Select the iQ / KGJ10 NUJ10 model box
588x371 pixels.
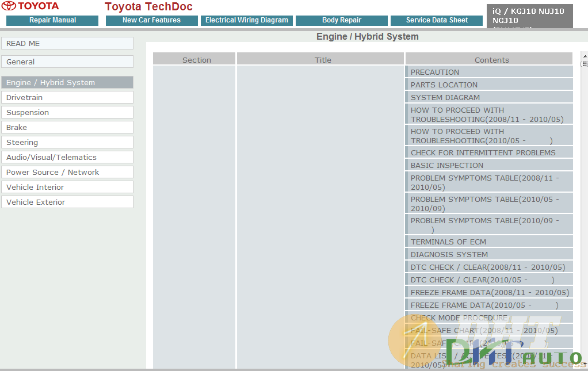[529, 16]
